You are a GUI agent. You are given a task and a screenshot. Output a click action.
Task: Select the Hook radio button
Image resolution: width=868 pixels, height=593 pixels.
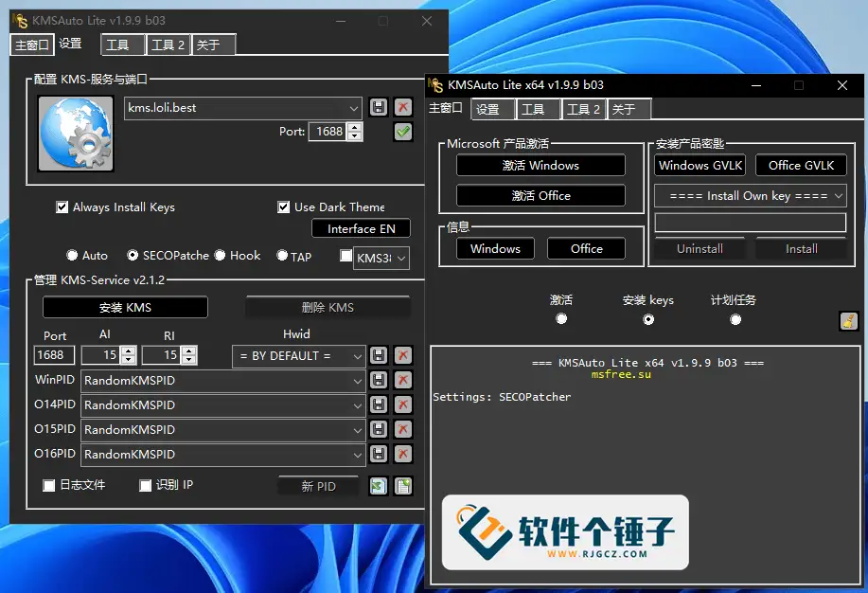(x=216, y=255)
